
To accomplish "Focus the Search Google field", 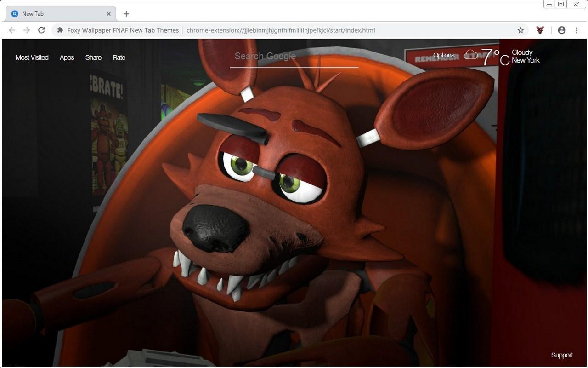I will pyautogui.click(x=294, y=57).
